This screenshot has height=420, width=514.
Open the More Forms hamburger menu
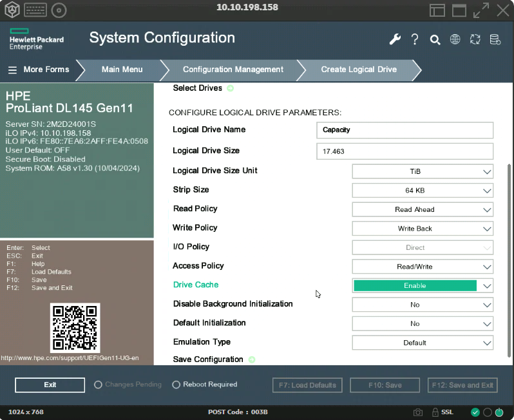(39, 70)
